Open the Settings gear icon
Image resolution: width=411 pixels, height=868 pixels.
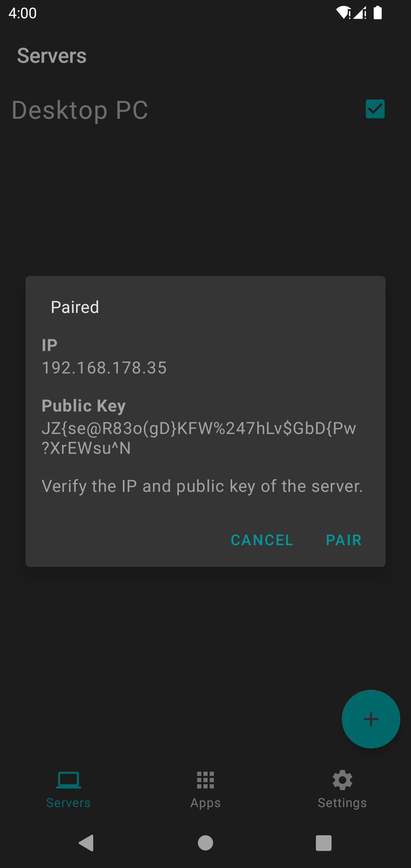(x=342, y=780)
